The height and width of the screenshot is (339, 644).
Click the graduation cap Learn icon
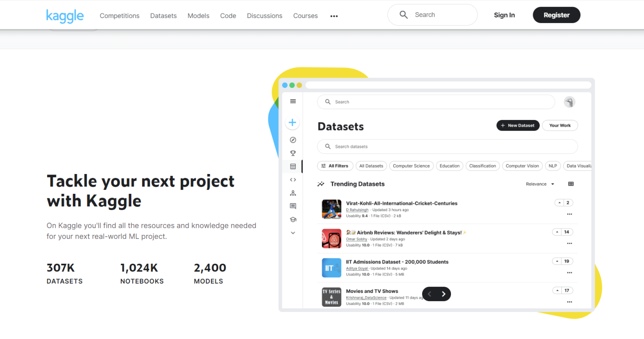tap(293, 220)
